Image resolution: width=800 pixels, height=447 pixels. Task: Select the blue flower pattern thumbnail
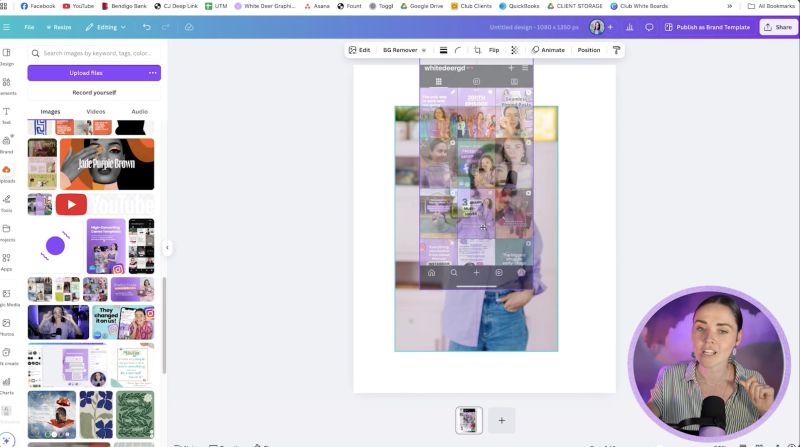click(96, 415)
